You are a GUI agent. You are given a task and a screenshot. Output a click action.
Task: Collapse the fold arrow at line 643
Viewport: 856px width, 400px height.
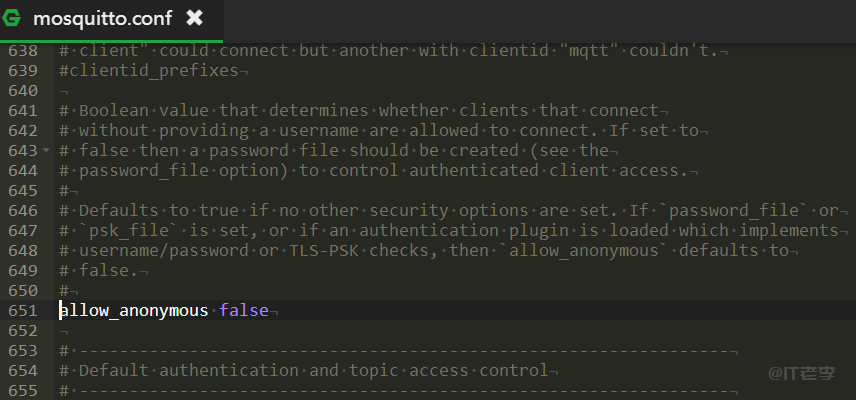(x=46, y=150)
